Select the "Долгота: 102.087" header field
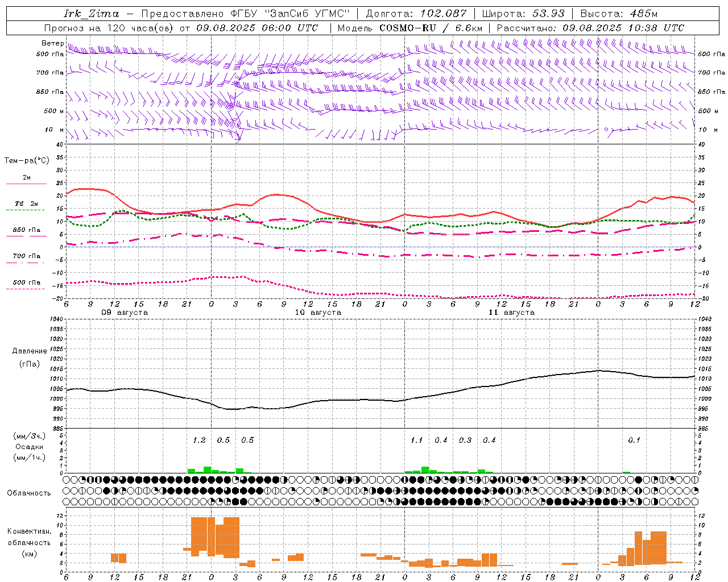This screenshot has width=728, height=582. click(416, 14)
